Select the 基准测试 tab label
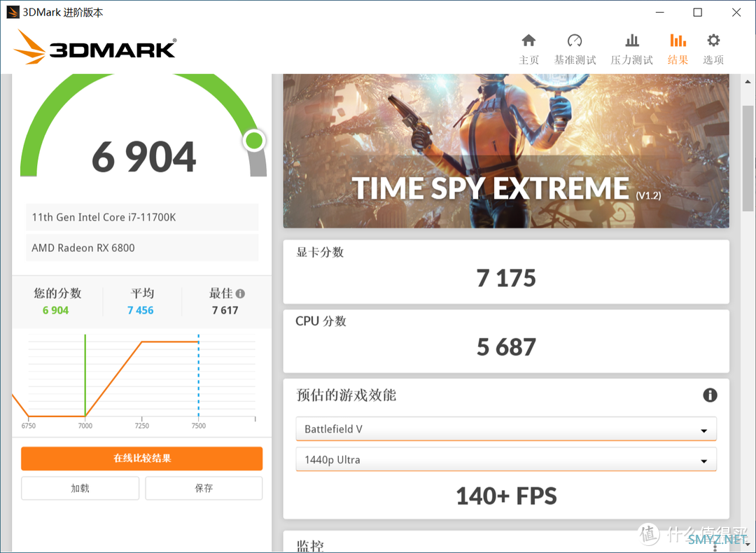The image size is (756, 553). tap(575, 59)
